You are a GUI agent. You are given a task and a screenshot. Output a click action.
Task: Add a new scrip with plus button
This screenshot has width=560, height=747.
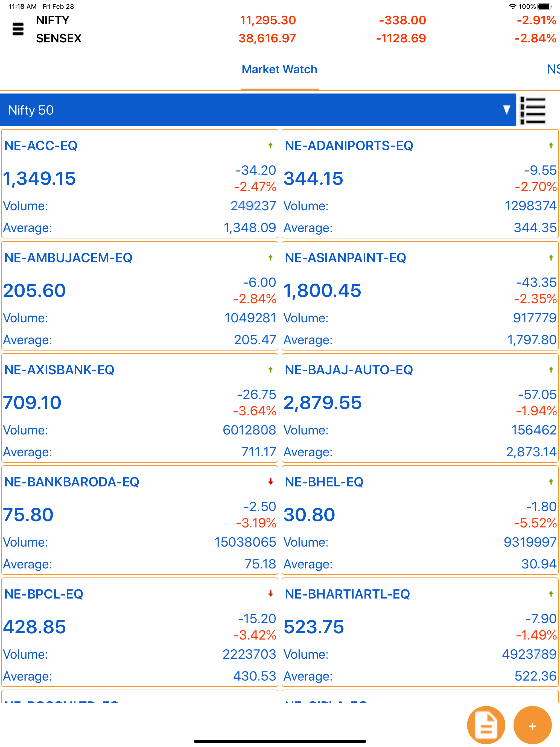pyautogui.click(x=532, y=725)
